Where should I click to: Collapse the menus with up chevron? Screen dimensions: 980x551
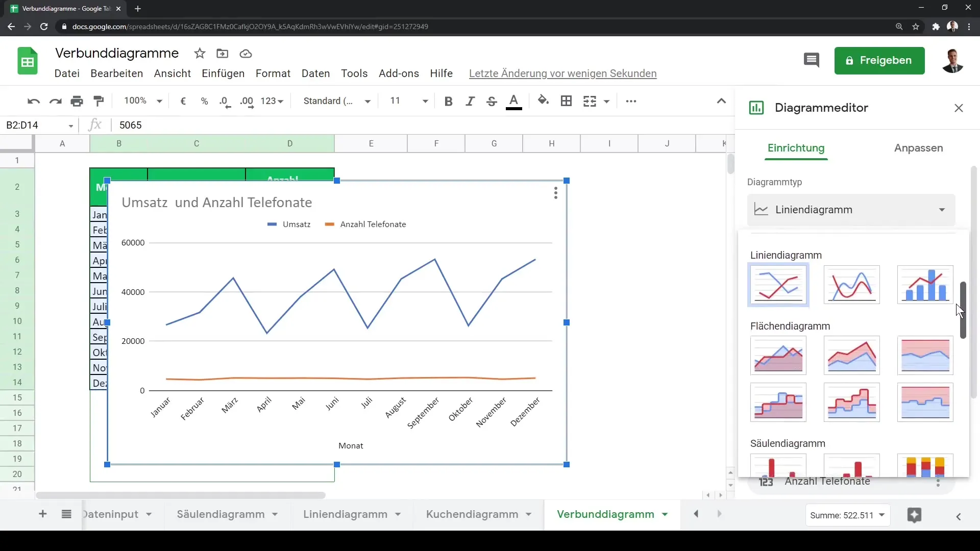tap(721, 101)
